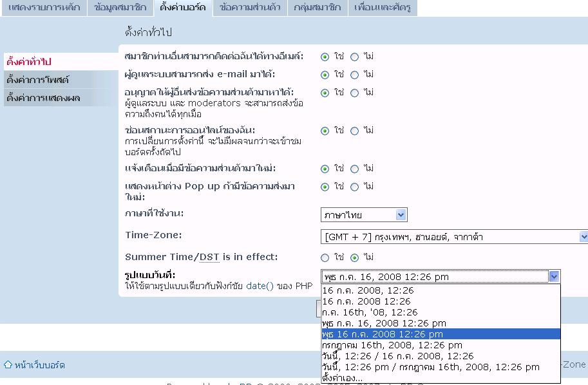This screenshot has height=385, width=588.
Task: Click the home icon beside หน้าเว็บบอร์ด
Action: 8,365
